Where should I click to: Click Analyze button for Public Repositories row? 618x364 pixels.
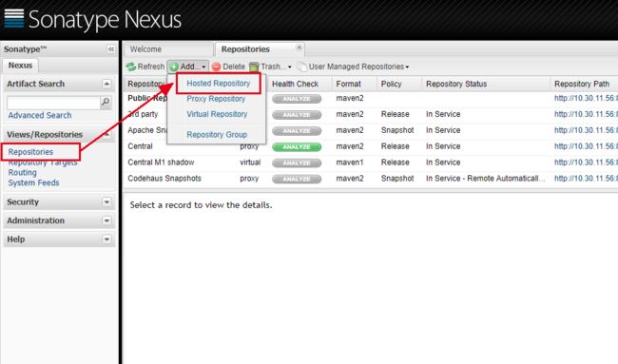coord(297,99)
